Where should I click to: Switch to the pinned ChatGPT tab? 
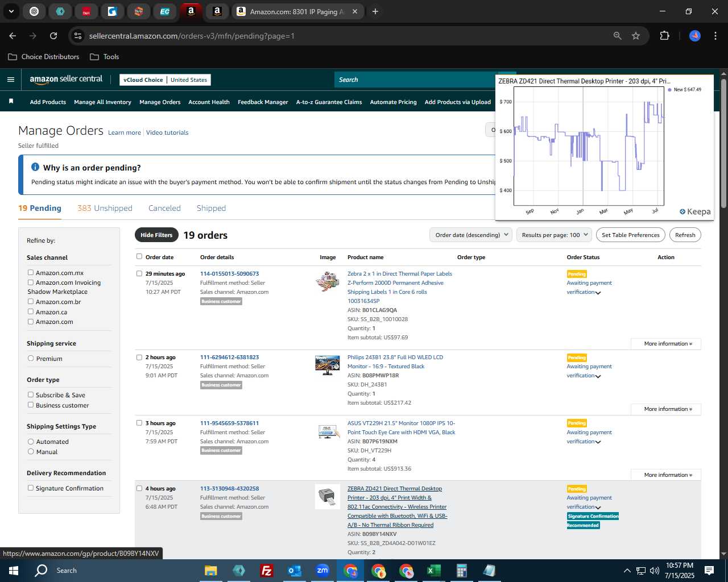tap(34, 11)
